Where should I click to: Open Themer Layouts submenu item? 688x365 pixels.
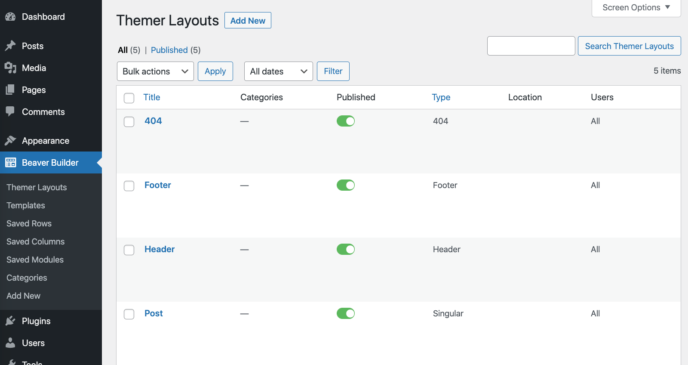[x=37, y=187]
